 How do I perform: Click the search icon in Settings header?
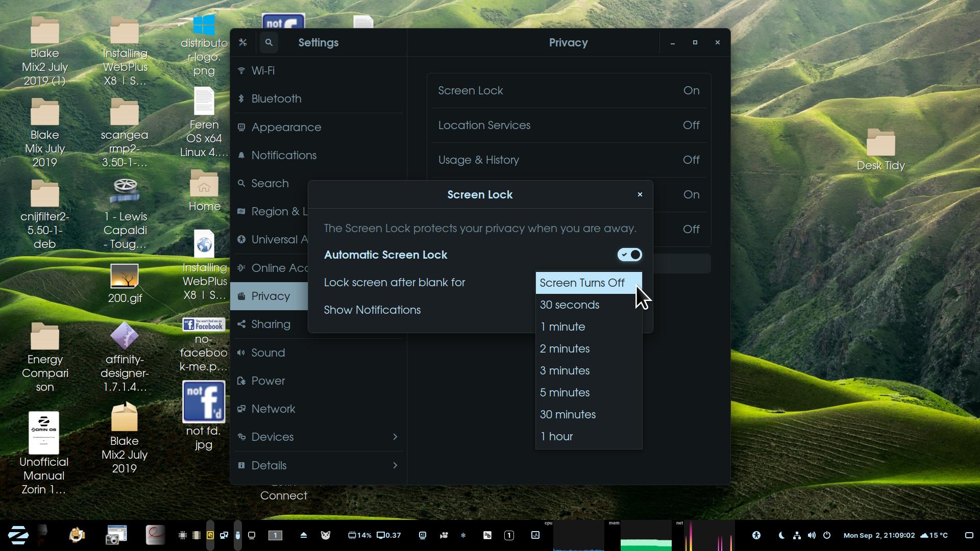tap(269, 42)
